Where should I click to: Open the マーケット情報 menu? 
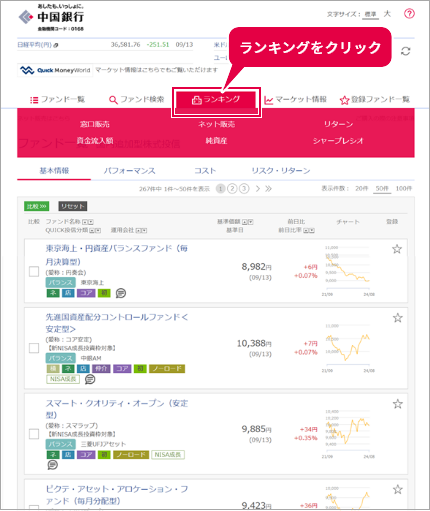(x=295, y=100)
